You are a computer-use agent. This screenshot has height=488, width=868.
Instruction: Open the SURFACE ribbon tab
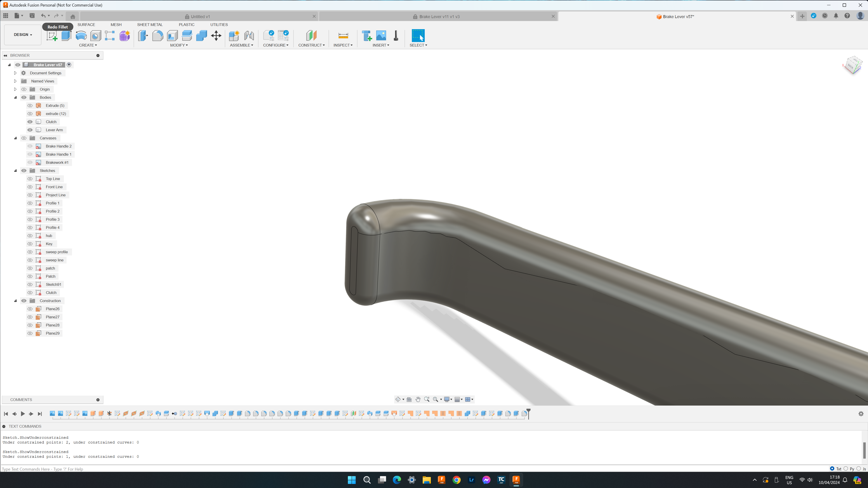[x=86, y=24]
